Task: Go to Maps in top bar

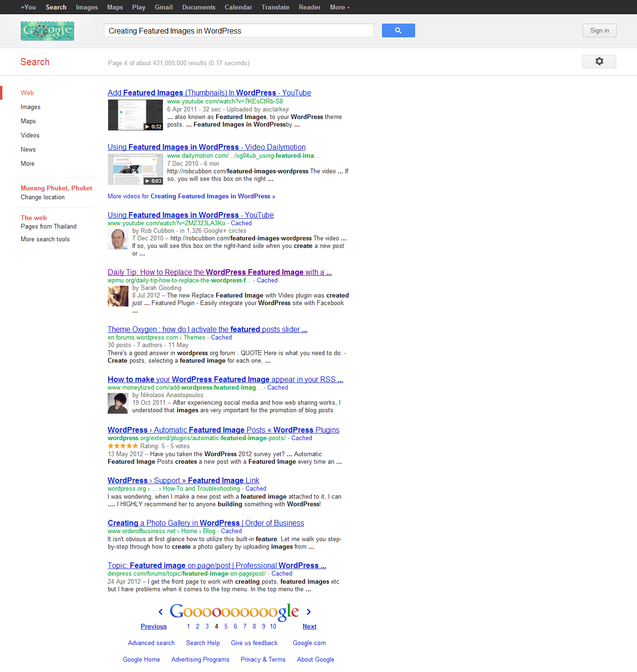Action: [x=115, y=7]
